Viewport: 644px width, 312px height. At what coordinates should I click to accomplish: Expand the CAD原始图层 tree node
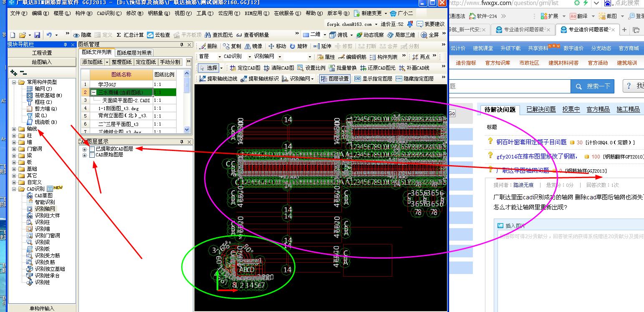[x=85, y=155]
